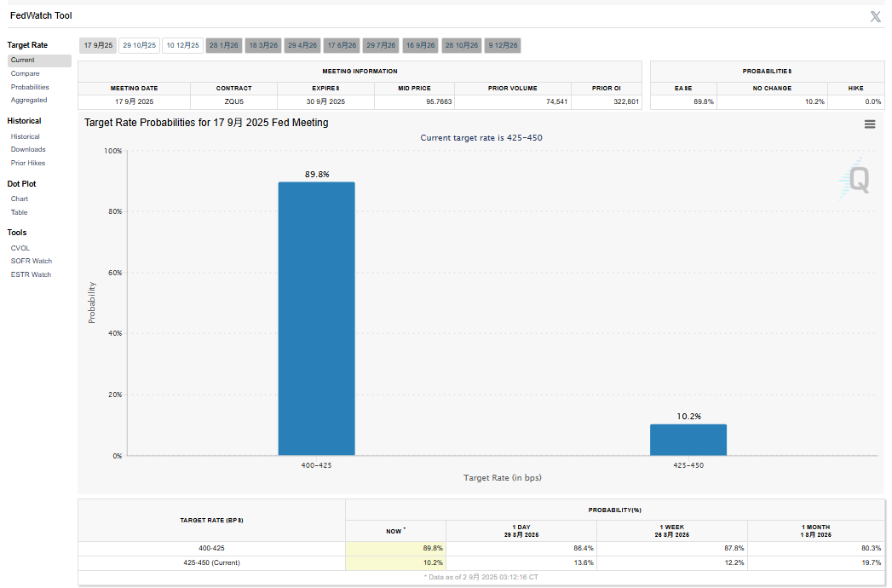892x588 pixels.
Task: Switch to the 10 12月25 meeting tab
Action: tap(182, 45)
